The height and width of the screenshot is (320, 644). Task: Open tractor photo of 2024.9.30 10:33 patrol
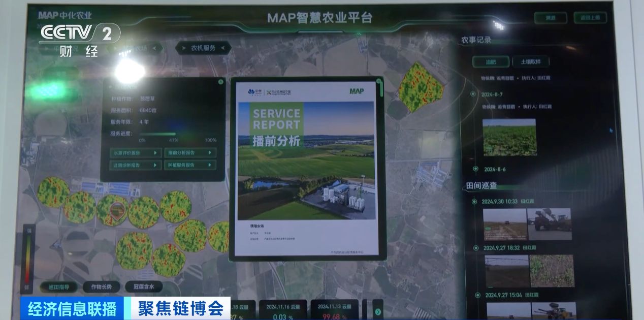[x=549, y=224]
